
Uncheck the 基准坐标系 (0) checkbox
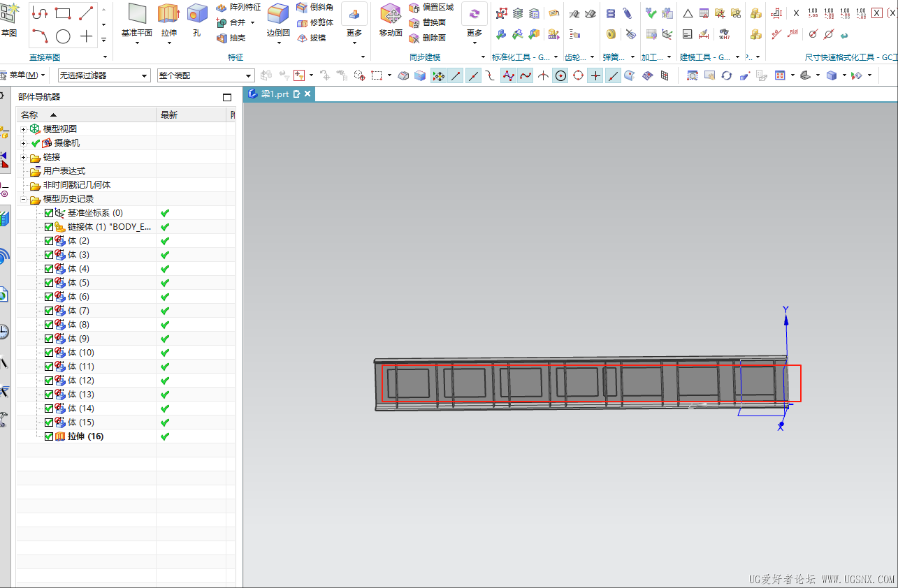[49, 213]
